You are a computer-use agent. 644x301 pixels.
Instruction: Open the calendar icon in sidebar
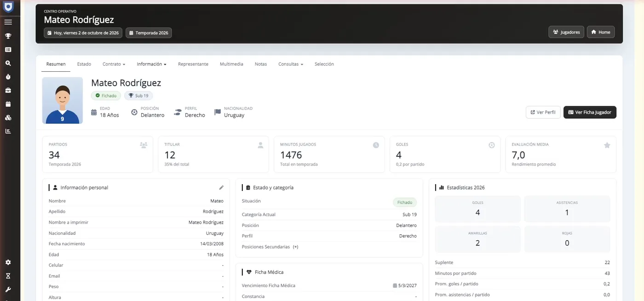click(x=8, y=104)
